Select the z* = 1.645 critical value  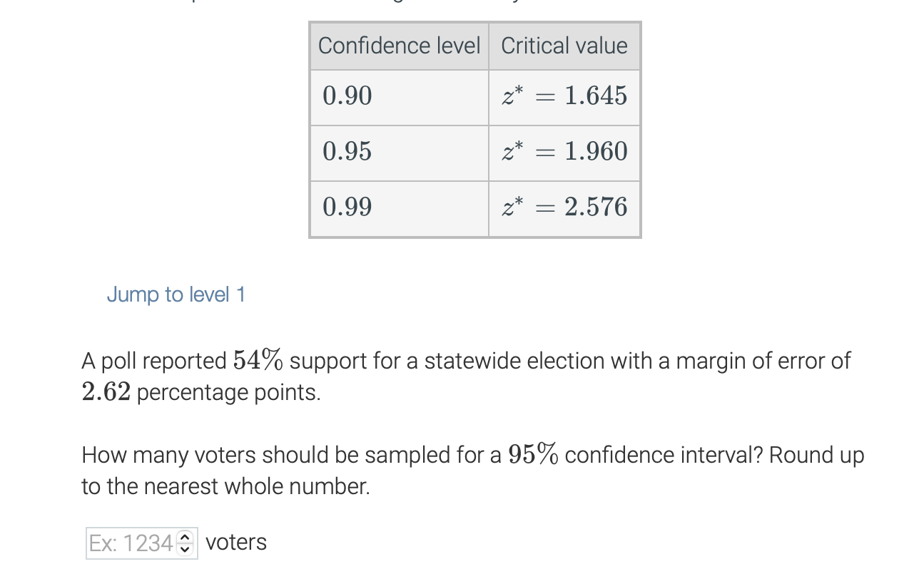[x=566, y=96]
